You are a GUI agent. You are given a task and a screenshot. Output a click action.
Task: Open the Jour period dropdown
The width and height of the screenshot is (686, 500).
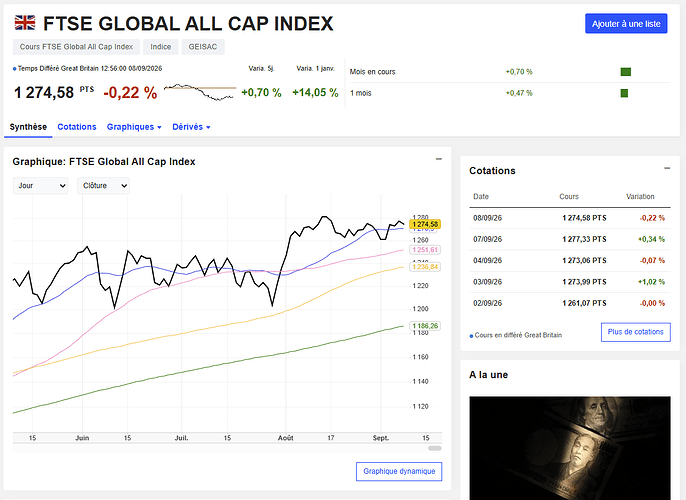[40, 185]
